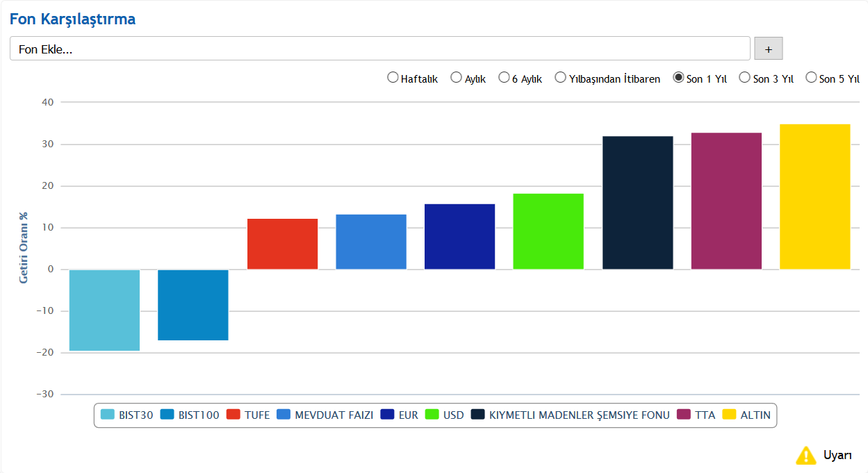Select the Son 1 Yıl radio button
Viewport: 868px width, 473px height.
click(678, 78)
